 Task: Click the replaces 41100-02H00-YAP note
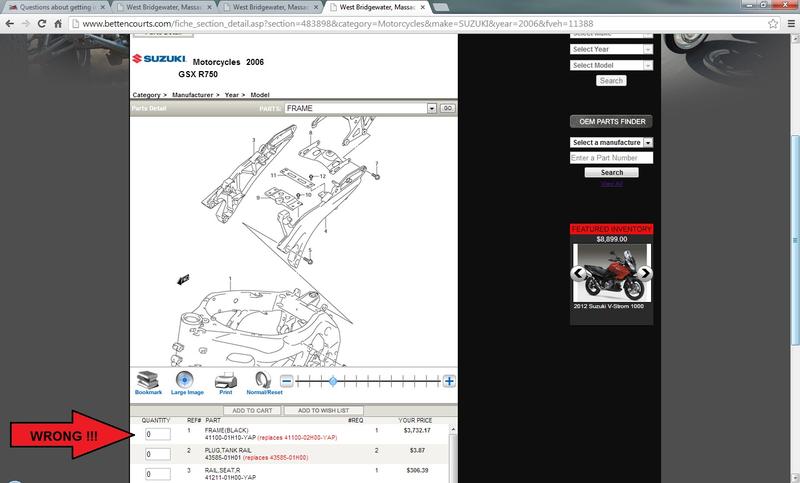click(297, 438)
